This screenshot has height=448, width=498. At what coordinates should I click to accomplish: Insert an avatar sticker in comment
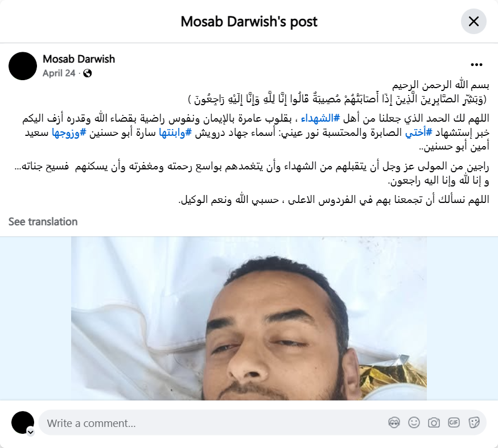point(394,422)
